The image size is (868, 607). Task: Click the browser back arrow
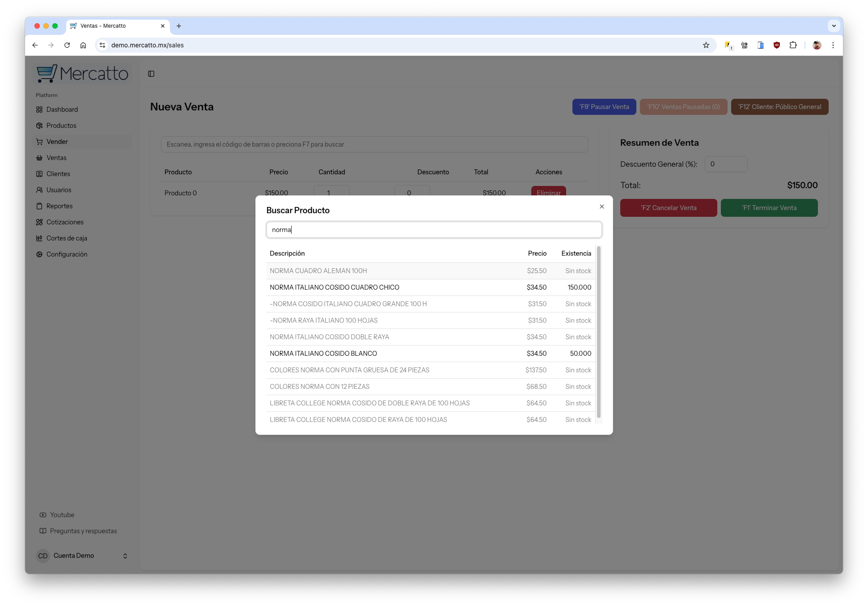pyautogui.click(x=35, y=45)
